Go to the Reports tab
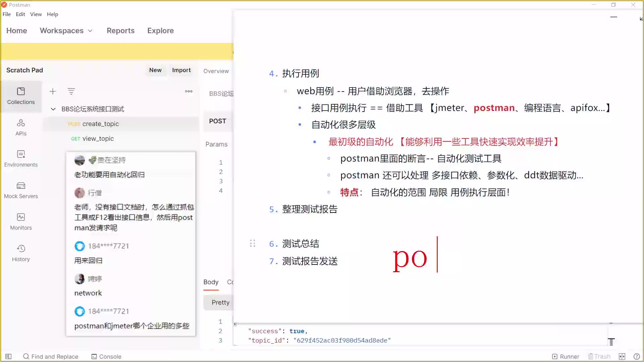The height and width of the screenshot is (362, 644). [120, 31]
